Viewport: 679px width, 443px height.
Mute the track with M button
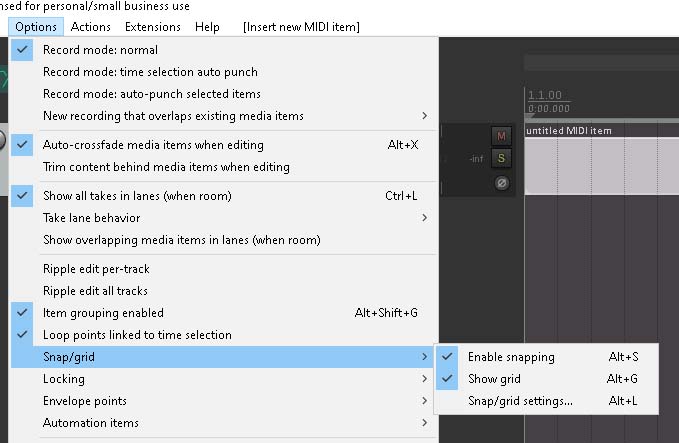[501, 136]
